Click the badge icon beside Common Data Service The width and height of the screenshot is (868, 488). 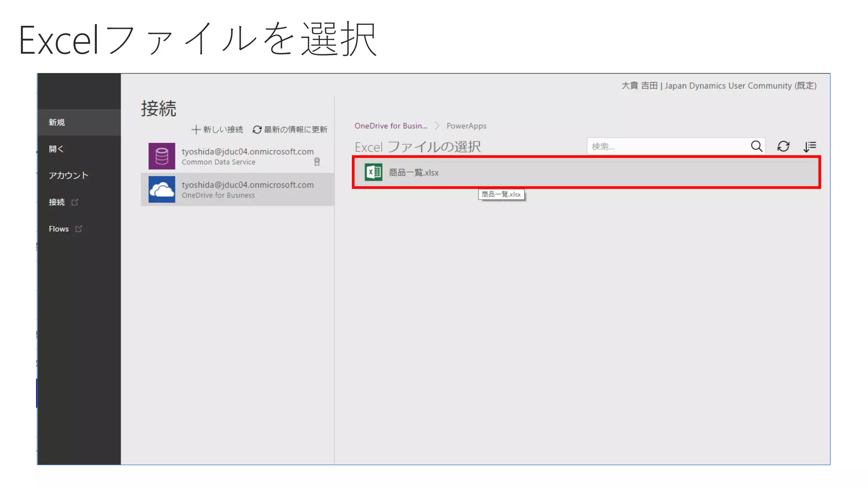coord(317,162)
